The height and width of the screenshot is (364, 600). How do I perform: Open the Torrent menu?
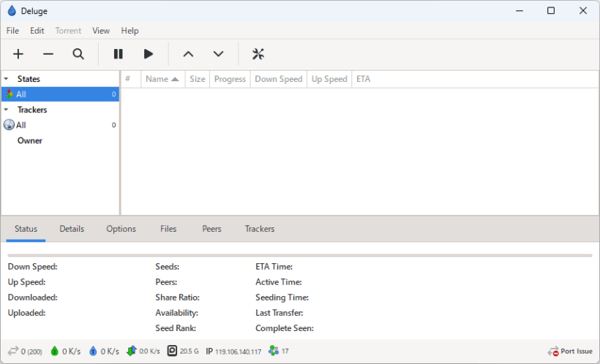(68, 31)
